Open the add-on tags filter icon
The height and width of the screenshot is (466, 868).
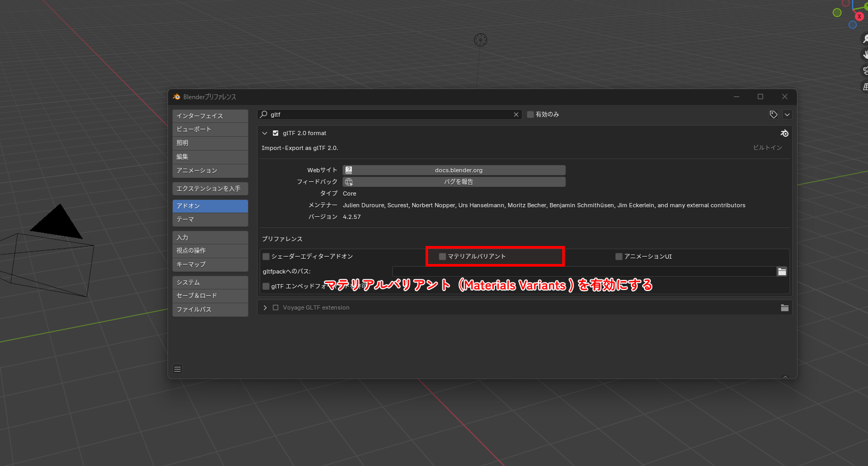click(774, 115)
